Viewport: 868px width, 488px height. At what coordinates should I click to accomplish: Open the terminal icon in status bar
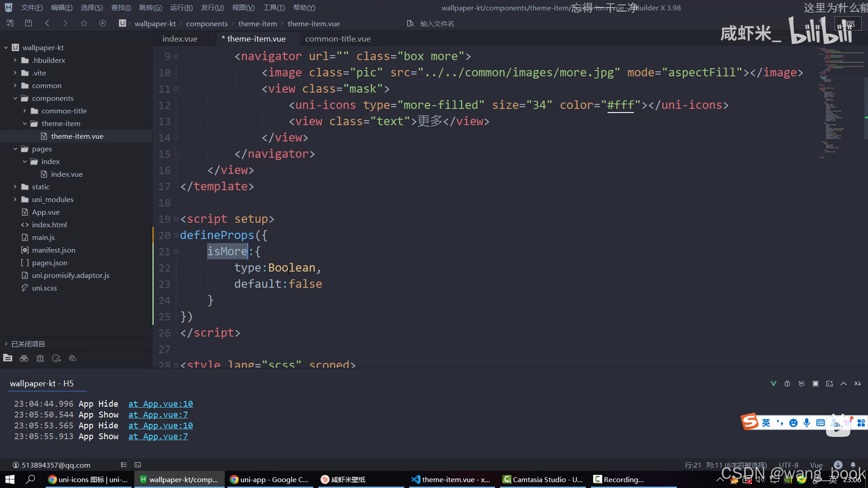point(138,465)
